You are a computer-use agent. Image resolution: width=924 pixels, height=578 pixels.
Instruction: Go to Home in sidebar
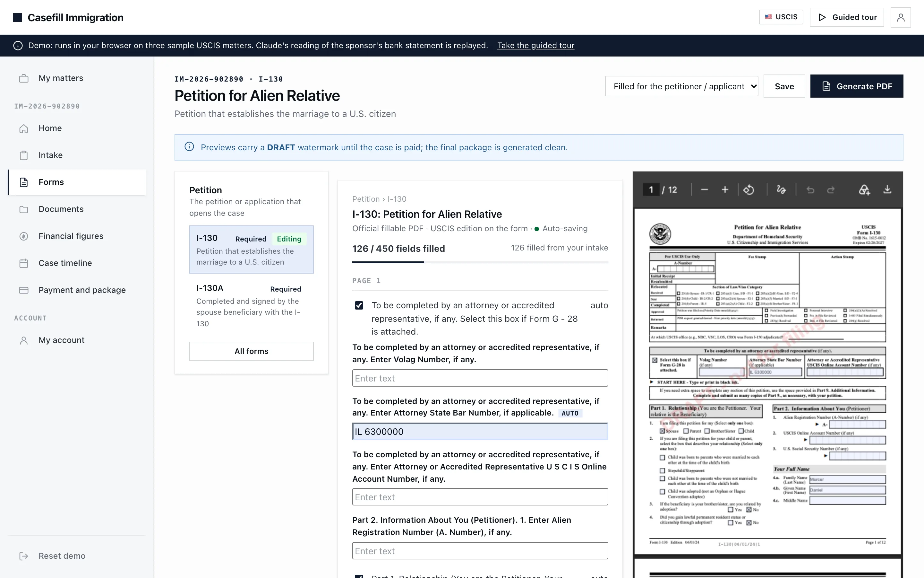click(x=77, y=128)
